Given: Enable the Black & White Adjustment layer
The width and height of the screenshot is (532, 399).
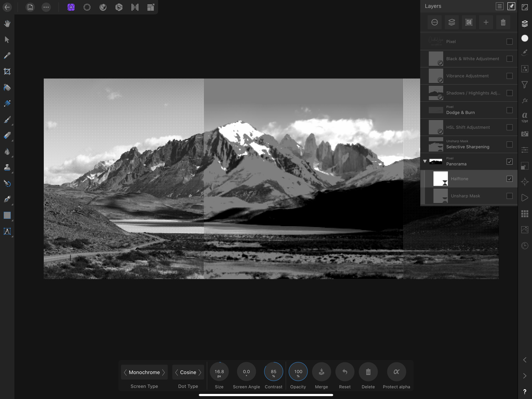Looking at the screenshot, I should coord(509,59).
